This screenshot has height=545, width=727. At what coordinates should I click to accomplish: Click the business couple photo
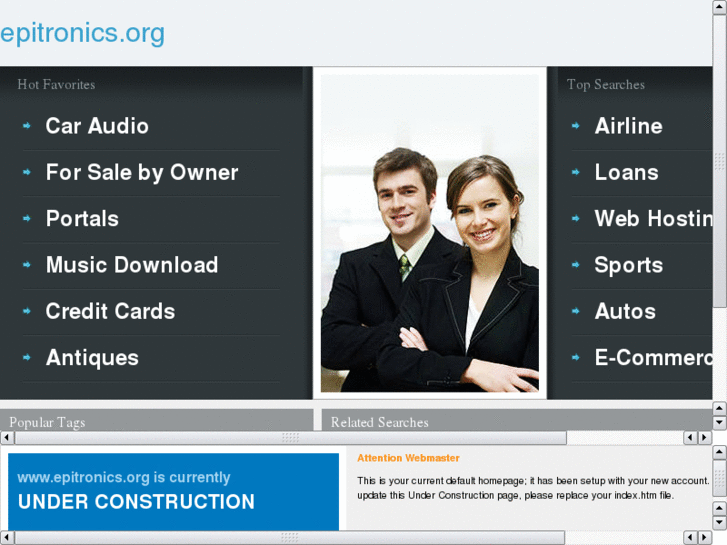pyautogui.click(x=430, y=233)
